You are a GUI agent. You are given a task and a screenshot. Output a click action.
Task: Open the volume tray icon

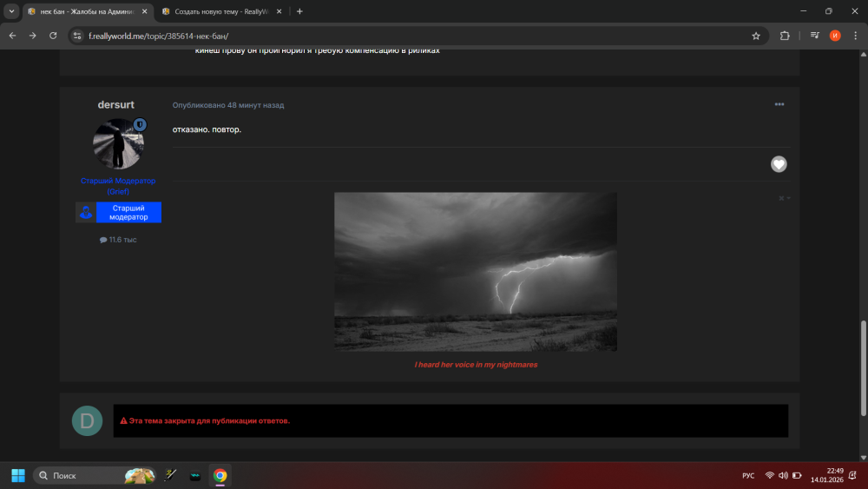pos(783,476)
